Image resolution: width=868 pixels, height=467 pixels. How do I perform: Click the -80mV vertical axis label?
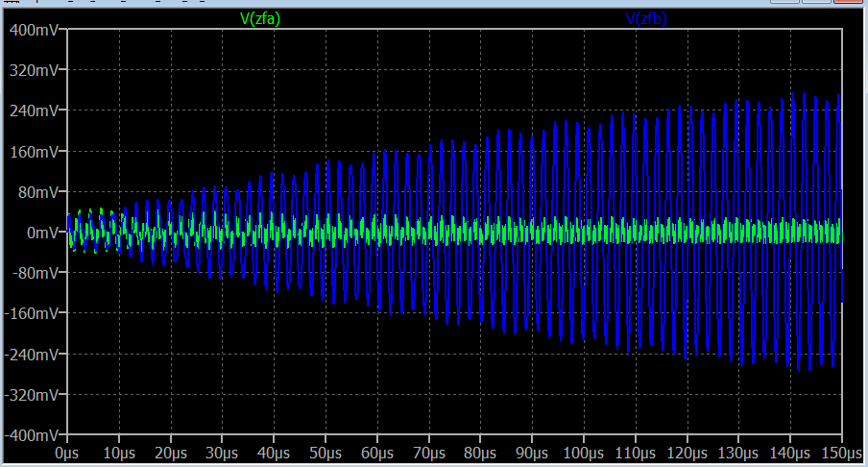36,272
